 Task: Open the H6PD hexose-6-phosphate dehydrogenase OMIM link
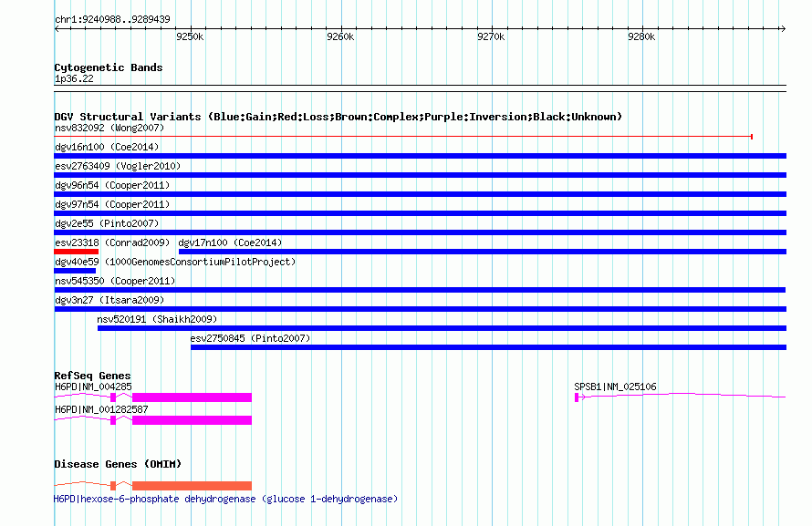[x=225, y=499]
